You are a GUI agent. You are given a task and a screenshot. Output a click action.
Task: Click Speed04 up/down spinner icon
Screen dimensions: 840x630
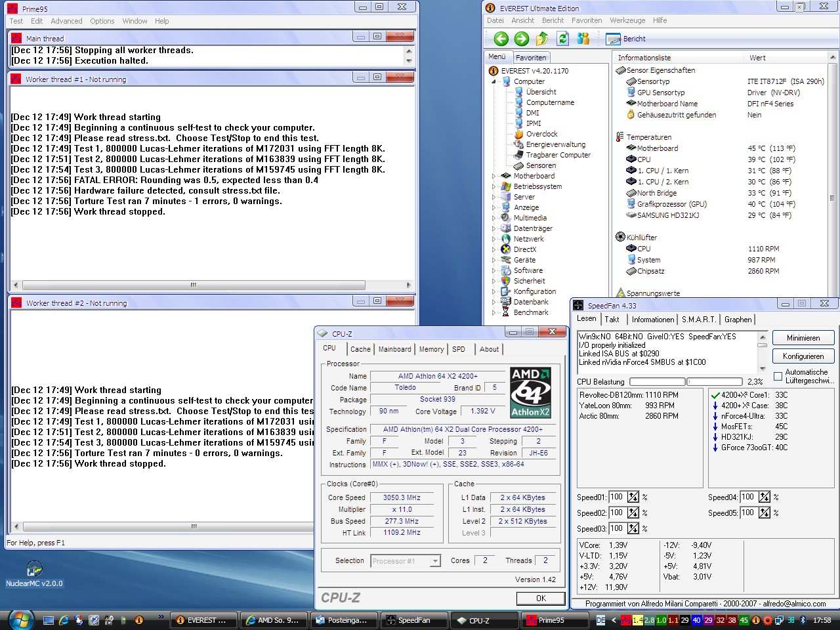pyautogui.click(x=765, y=497)
